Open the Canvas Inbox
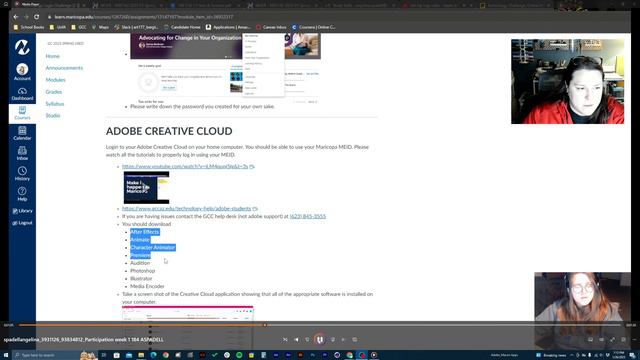Screen dimensions: 640x360 (22, 153)
